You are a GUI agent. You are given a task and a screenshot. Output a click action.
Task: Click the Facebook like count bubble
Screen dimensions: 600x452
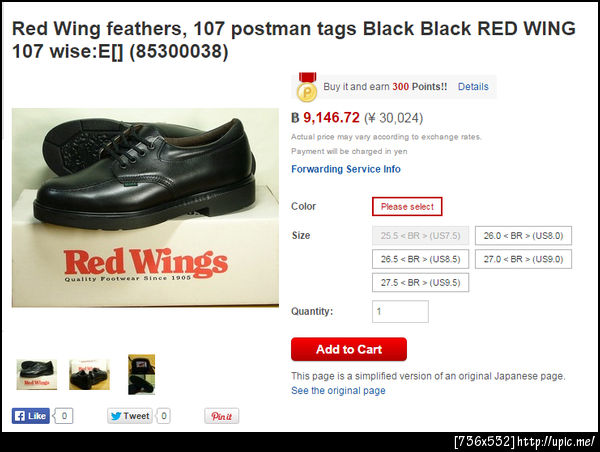(64, 416)
